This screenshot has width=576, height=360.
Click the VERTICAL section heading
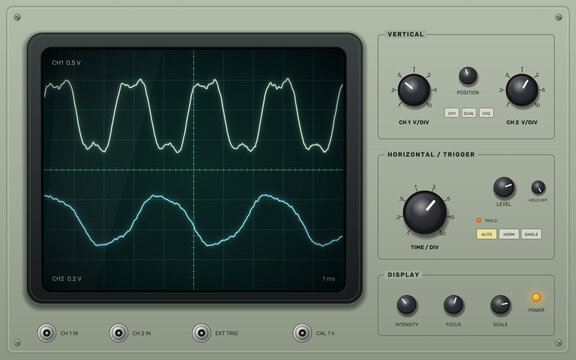click(x=406, y=34)
